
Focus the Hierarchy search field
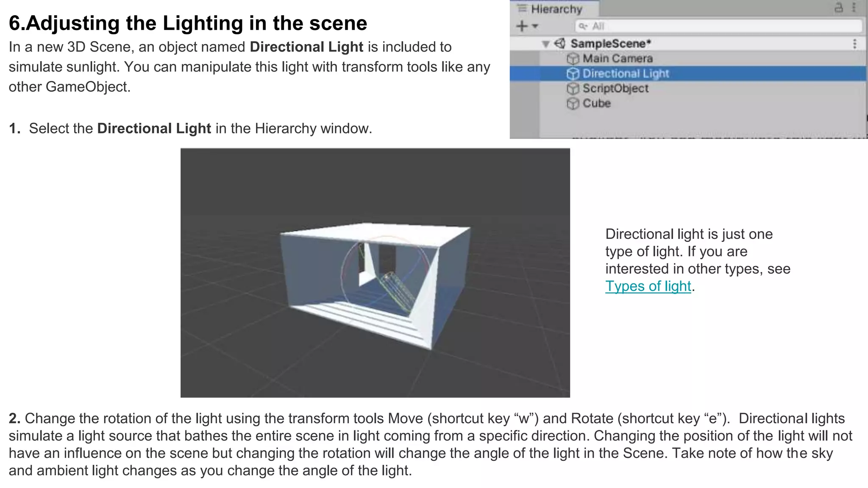pyautogui.click(x=719, y=26)
